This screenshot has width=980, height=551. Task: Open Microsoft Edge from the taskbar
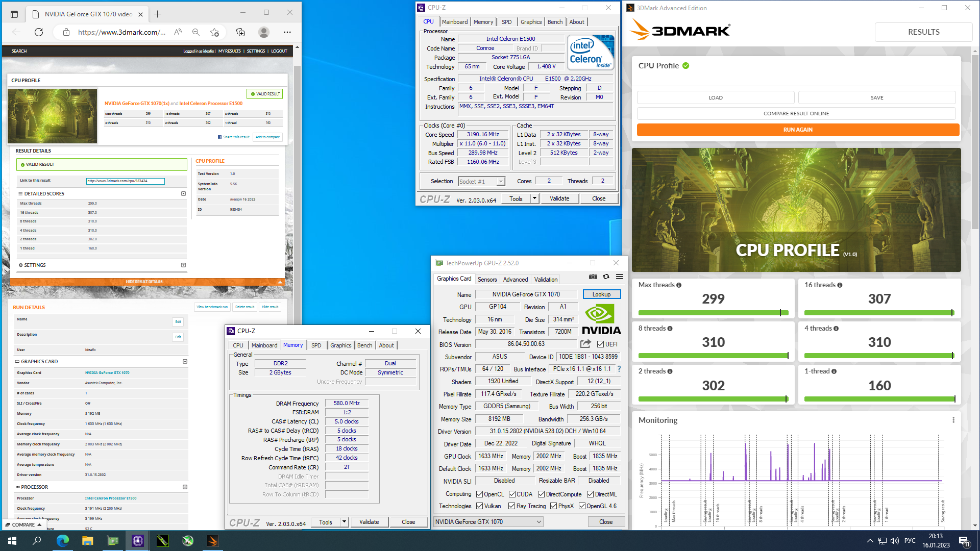(x=62, y=541)
